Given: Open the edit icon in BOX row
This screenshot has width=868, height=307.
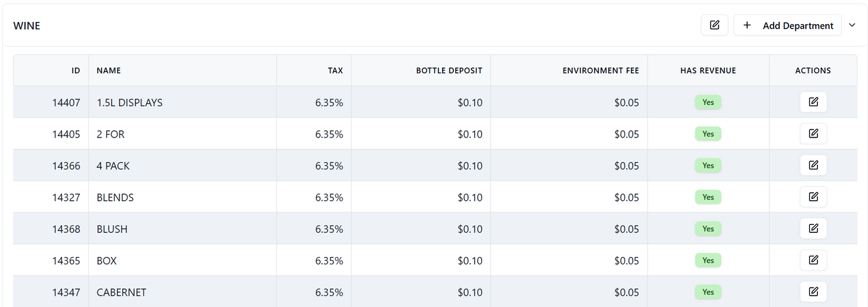Looking at the screenshot, I should click(813, 260).
